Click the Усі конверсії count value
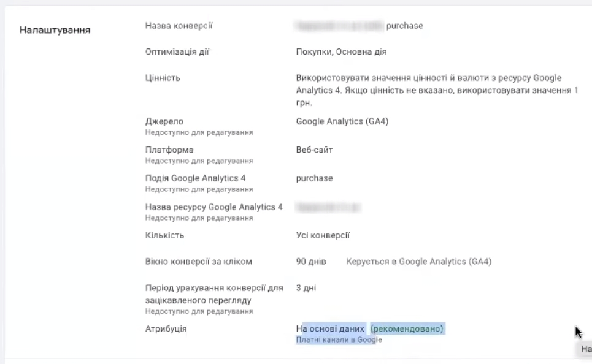The height and width of the screenshot is (364, 592). 323,235
